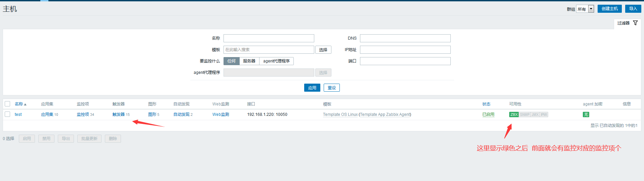
Task: Click the IPMI availability badge
Action: point(544,115)
